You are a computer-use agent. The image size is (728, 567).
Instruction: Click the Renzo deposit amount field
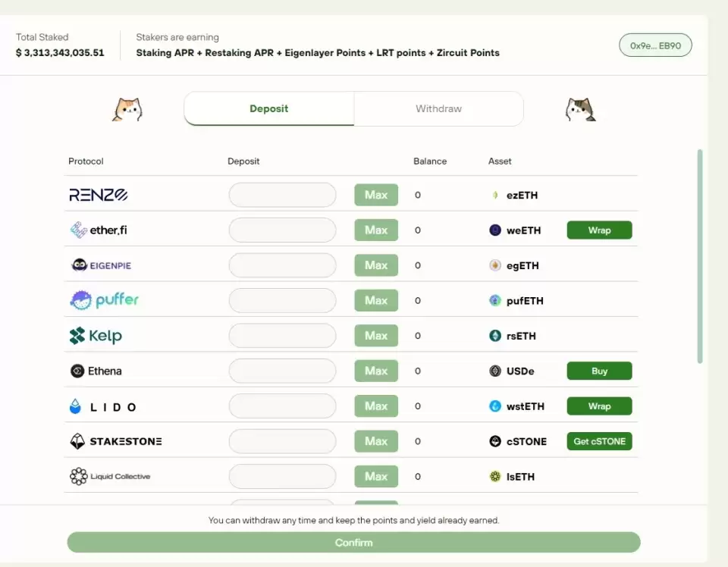(x=281, y=195)
